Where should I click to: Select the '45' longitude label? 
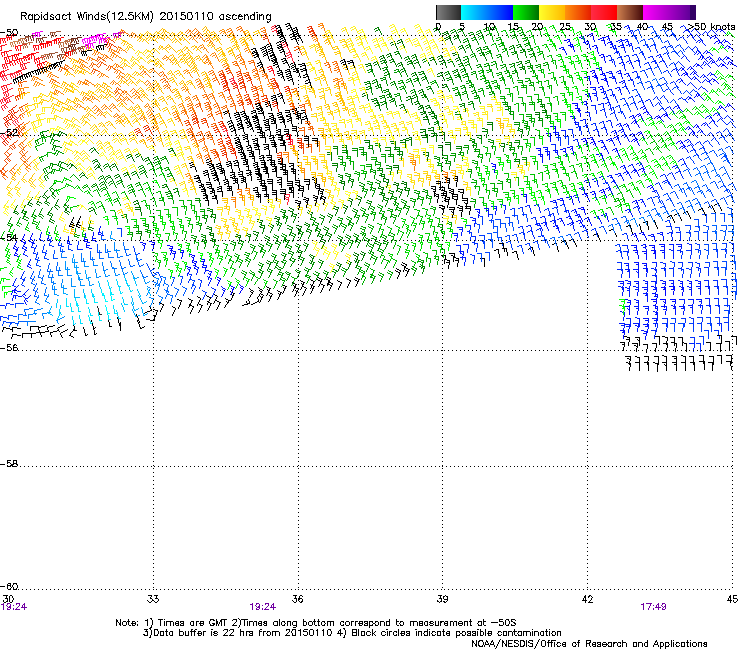click(732, 599)
